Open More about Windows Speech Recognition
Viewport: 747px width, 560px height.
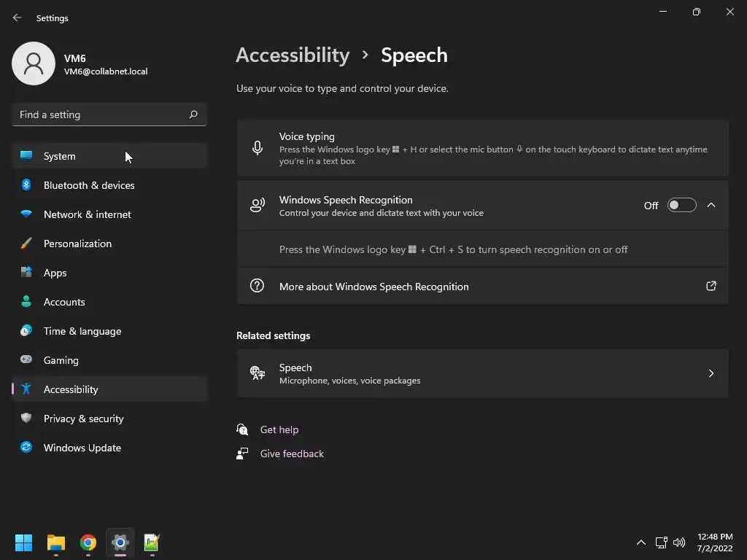483,286
